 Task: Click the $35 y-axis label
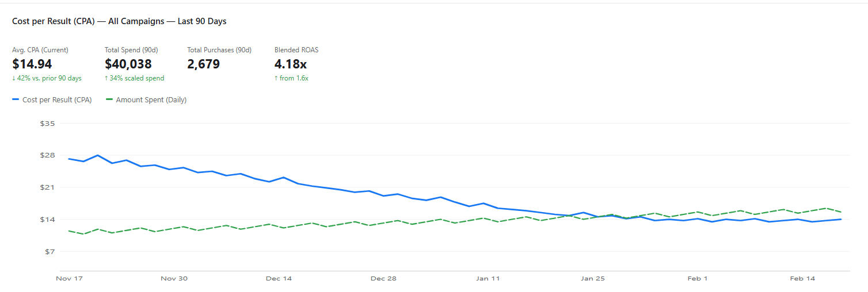(48, 124)
